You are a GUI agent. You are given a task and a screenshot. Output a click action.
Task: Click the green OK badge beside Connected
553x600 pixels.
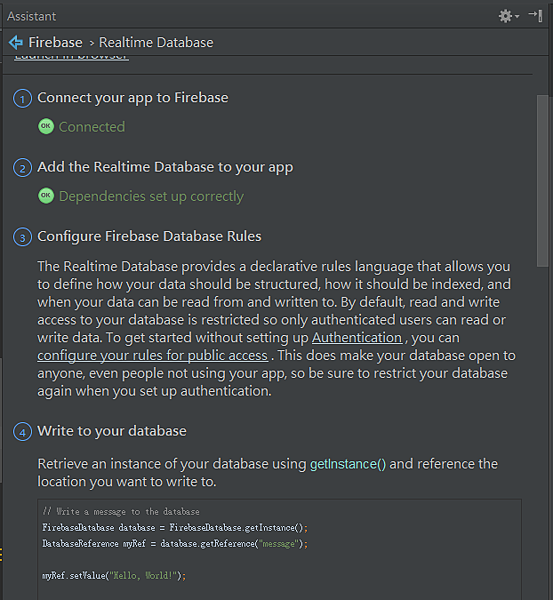46,126
